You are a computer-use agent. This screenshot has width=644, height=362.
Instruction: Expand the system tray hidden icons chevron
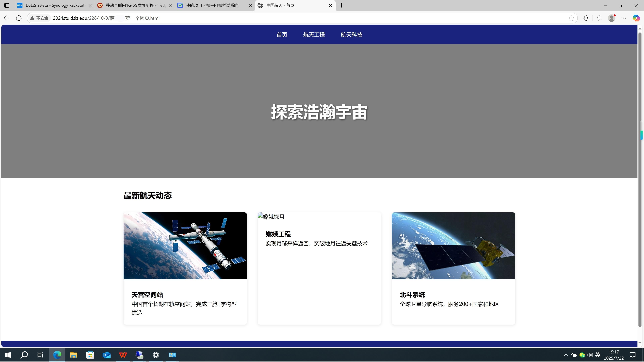(x=566, y=355)
